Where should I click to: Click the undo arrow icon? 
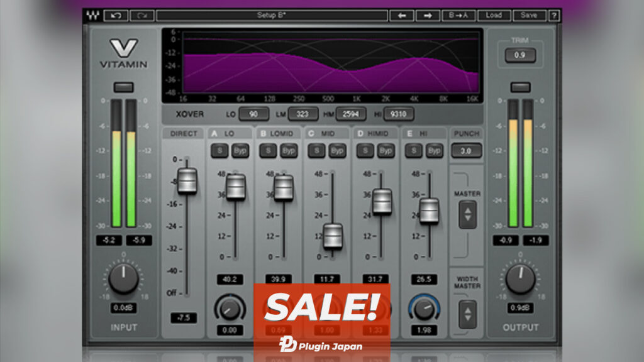(x=116, y=14)
